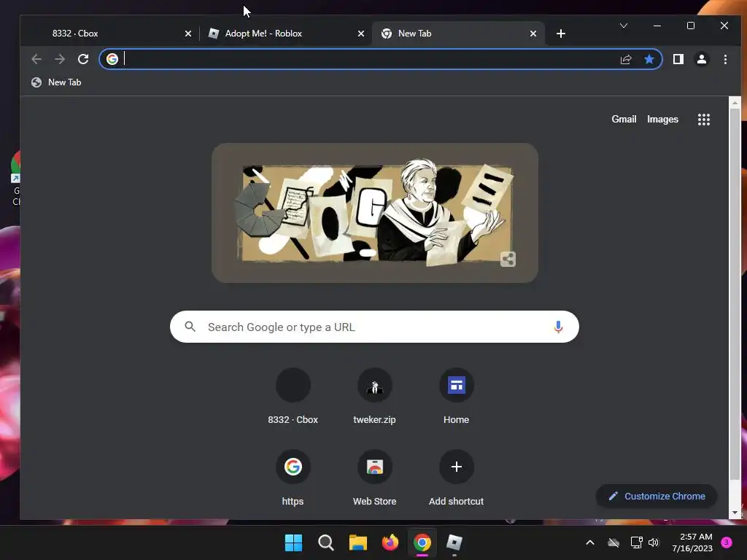Click the magnifier icon in the search box
Viewport: 747px width, 560px height.
[190, 327]
